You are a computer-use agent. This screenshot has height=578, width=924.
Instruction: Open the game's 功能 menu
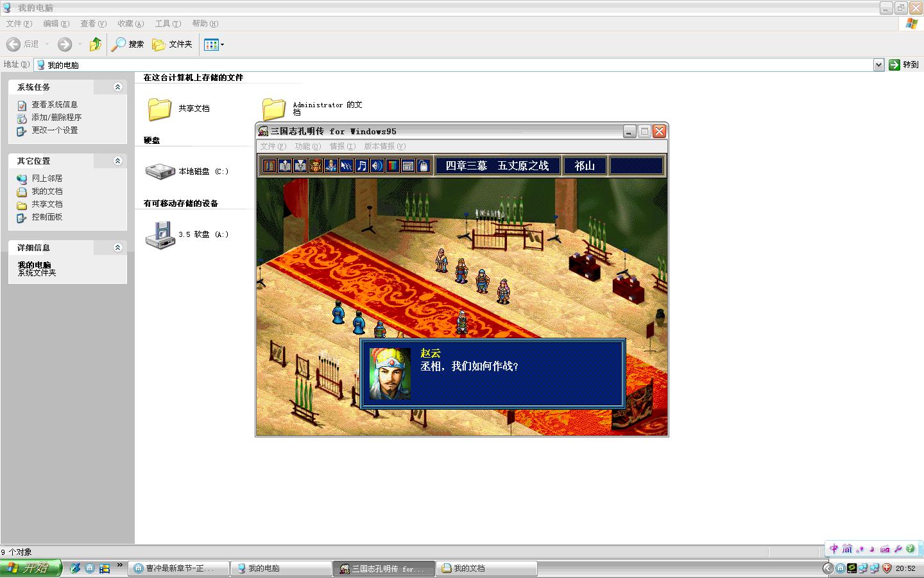(307, 146)
